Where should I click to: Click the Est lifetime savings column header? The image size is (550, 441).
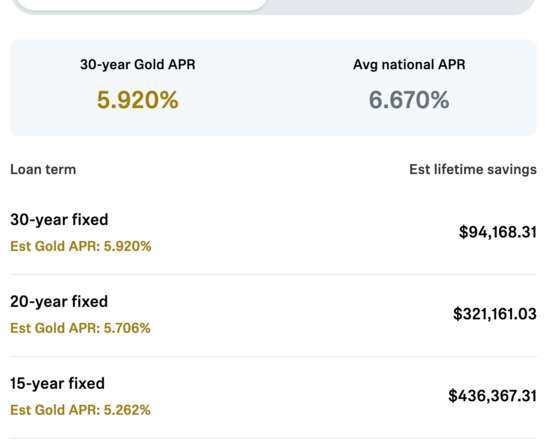[x=473, y=169]
